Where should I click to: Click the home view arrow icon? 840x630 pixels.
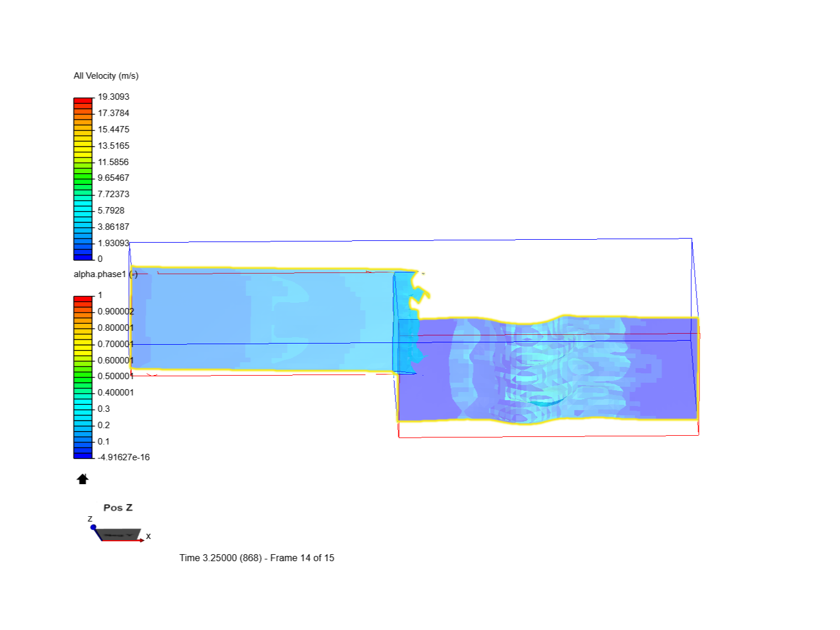coord(82,479)
